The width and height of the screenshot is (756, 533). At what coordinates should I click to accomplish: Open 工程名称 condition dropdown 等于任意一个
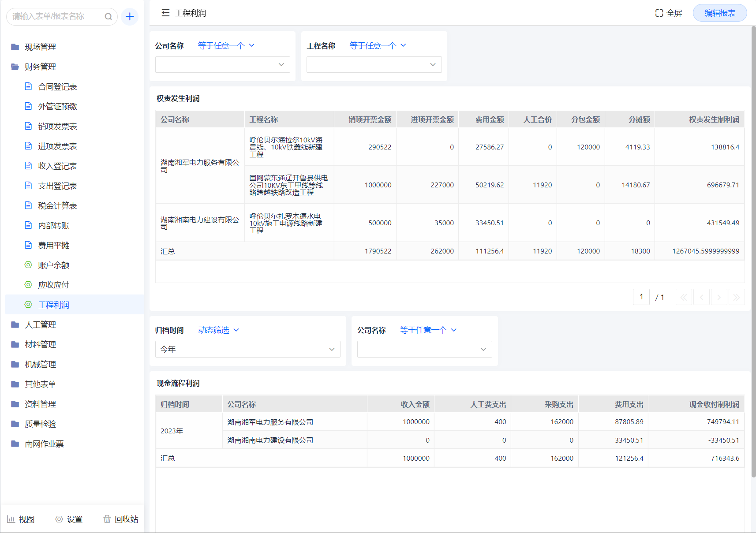(x=378, y=45)
